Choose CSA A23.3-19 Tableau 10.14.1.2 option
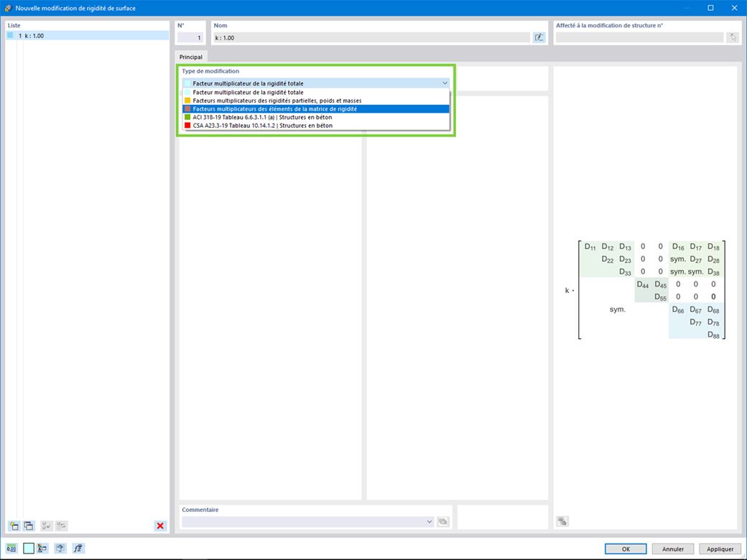 [x=316, y=126]
